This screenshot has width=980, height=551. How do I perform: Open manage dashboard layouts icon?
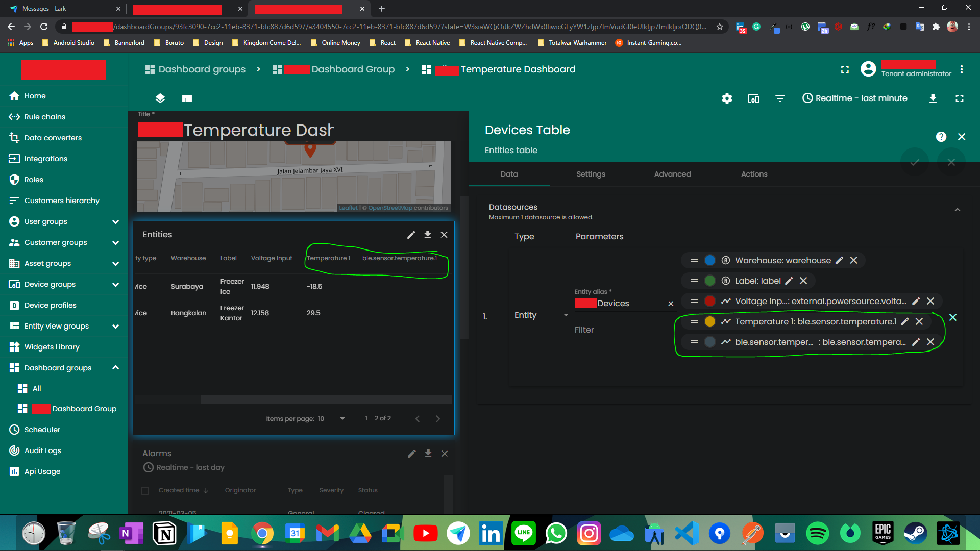pos(160,98)
